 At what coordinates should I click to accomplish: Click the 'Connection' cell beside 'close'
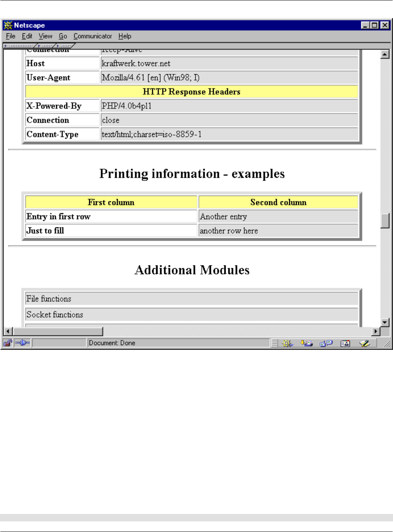tap(62, 120)
